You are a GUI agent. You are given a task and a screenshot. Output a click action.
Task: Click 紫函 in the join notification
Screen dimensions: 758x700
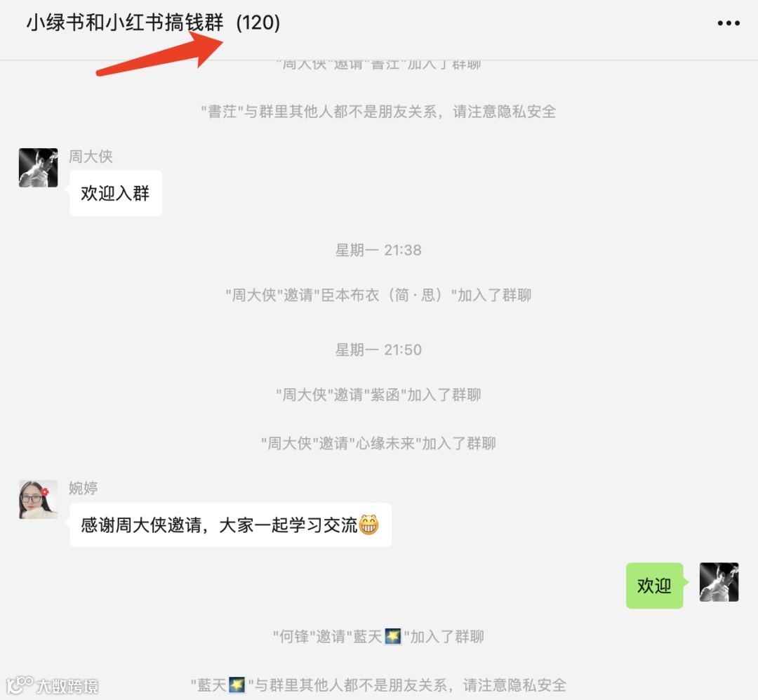click(x=385, y=395)
